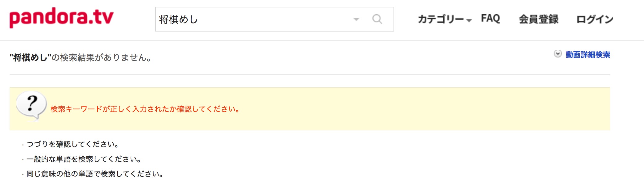
Task: Expand the small caret next to カテゴリー
Action: (x=469, y=21)
